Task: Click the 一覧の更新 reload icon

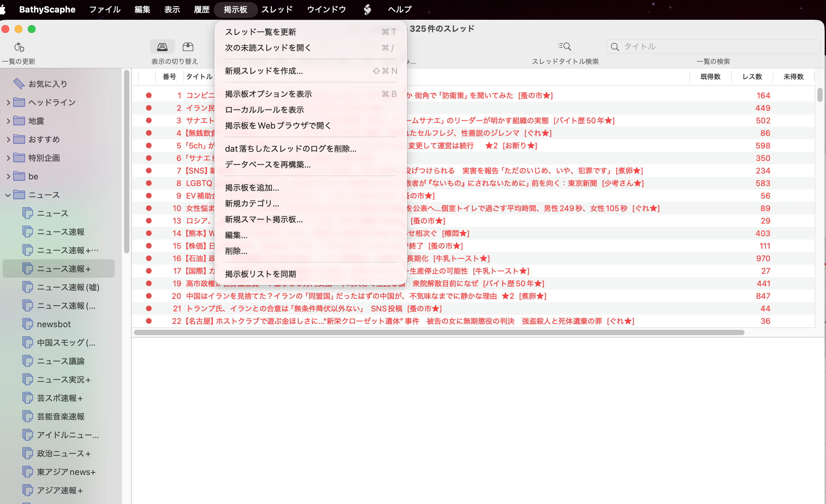Action: click(x=19, y=47)
